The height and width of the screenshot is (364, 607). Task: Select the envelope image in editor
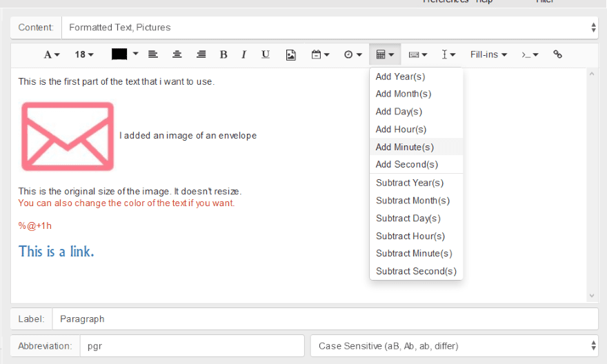click(68, 136)
